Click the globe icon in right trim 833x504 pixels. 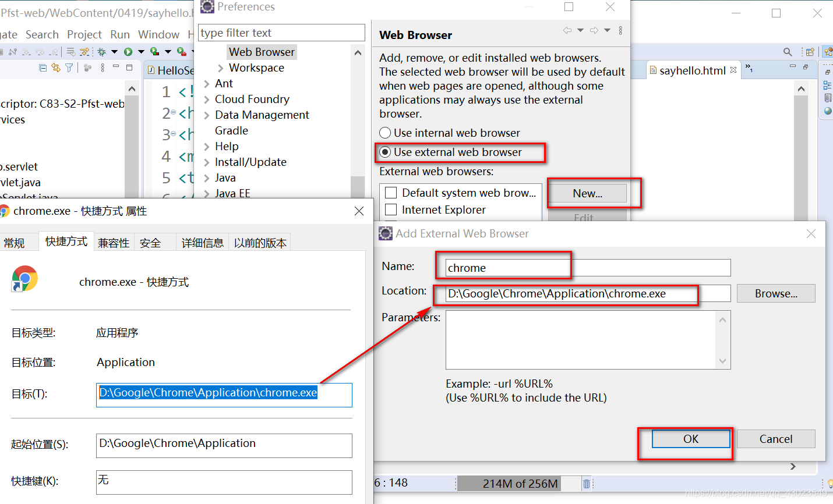(828, 111)
